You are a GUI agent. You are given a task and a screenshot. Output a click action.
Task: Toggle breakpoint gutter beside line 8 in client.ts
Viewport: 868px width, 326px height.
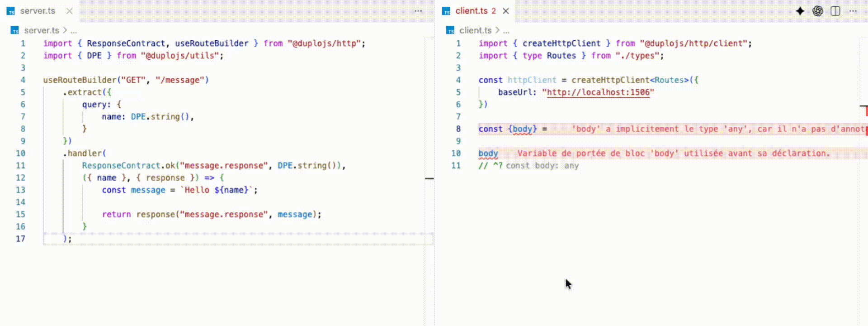(444, 129)
